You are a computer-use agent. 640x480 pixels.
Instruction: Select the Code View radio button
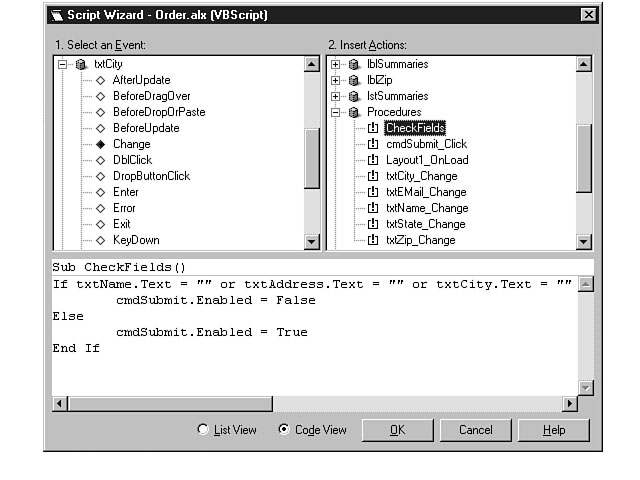click(x=283, y=430)
